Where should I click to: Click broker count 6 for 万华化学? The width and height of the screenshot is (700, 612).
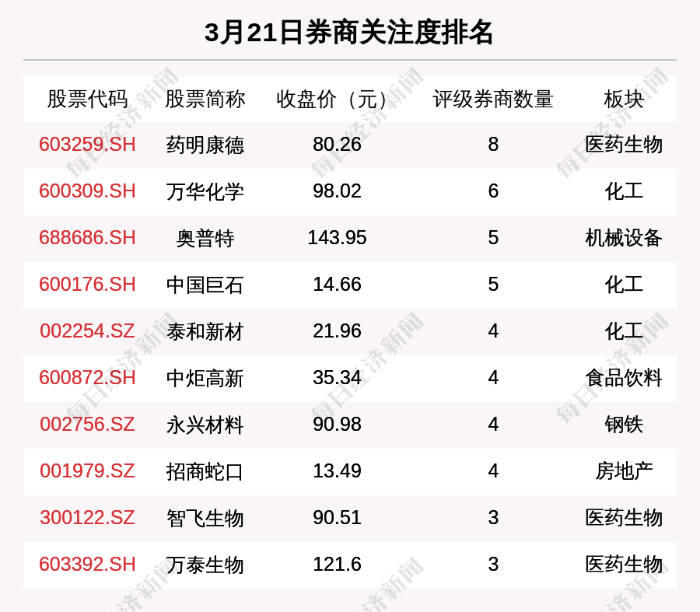pyautogui.click(x=493, y=191)
